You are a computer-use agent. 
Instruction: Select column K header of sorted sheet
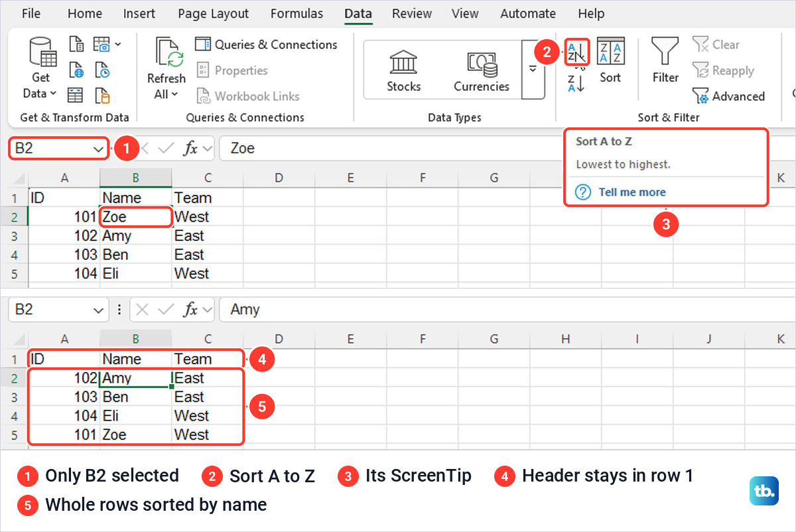(x=781, y=339)
